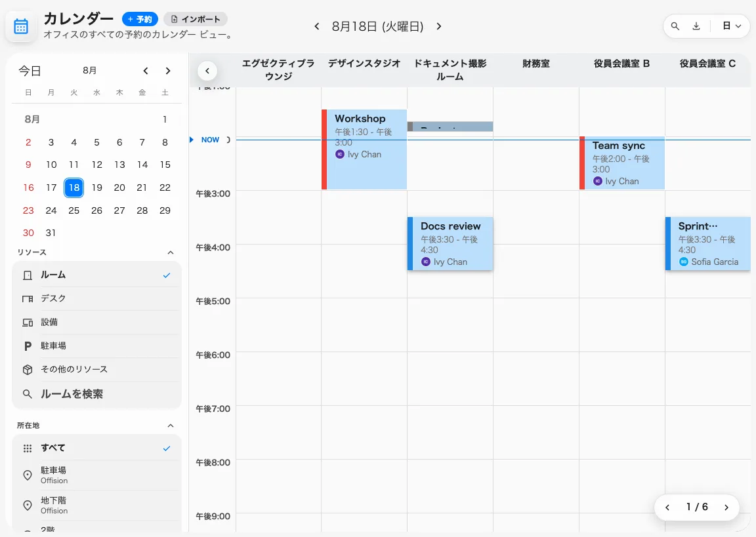Click the magnifier icon beside ルームを検索
The width and height of the screenshot is (756, 537).
[28, 394]
